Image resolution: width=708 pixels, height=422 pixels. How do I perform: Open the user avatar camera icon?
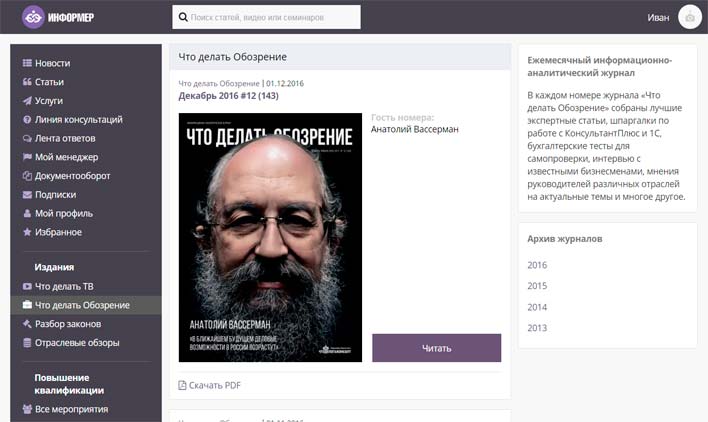point(690,17)
